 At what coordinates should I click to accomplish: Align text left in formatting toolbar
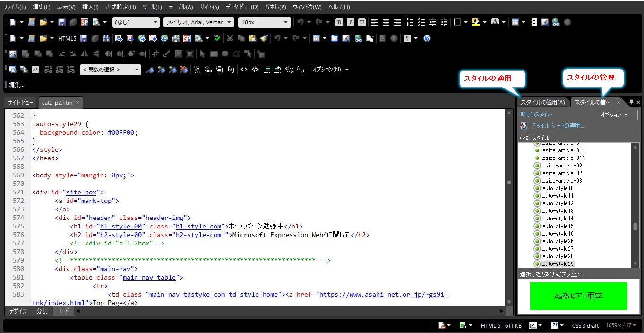coord(375,22)
